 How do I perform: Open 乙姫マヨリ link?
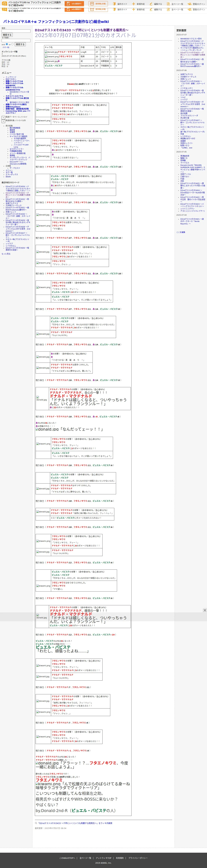[x=185, y=177]
